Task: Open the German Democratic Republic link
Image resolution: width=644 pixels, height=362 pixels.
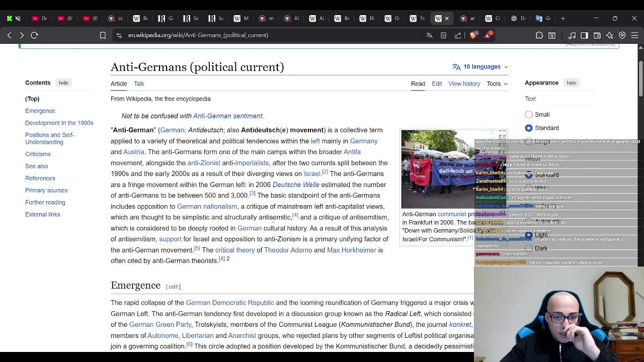Action: point(230,303)
